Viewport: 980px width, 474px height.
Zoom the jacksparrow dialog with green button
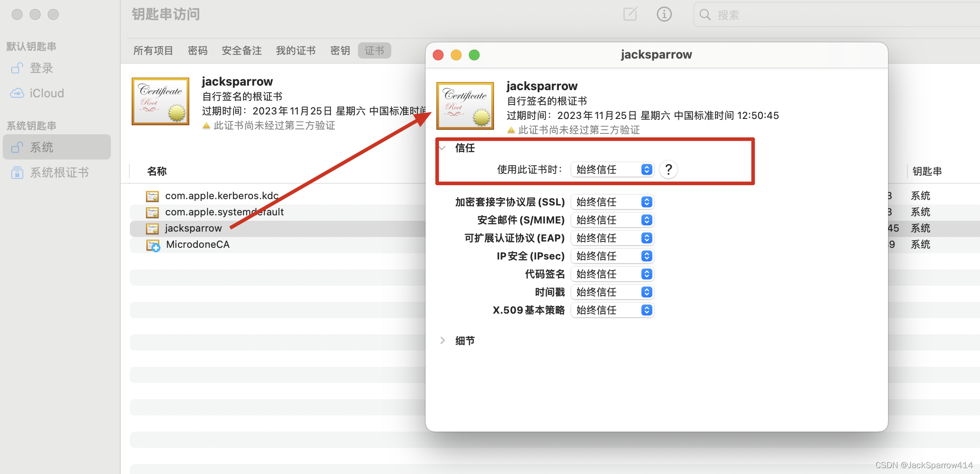pyautogui.click(x=474, y=55)
